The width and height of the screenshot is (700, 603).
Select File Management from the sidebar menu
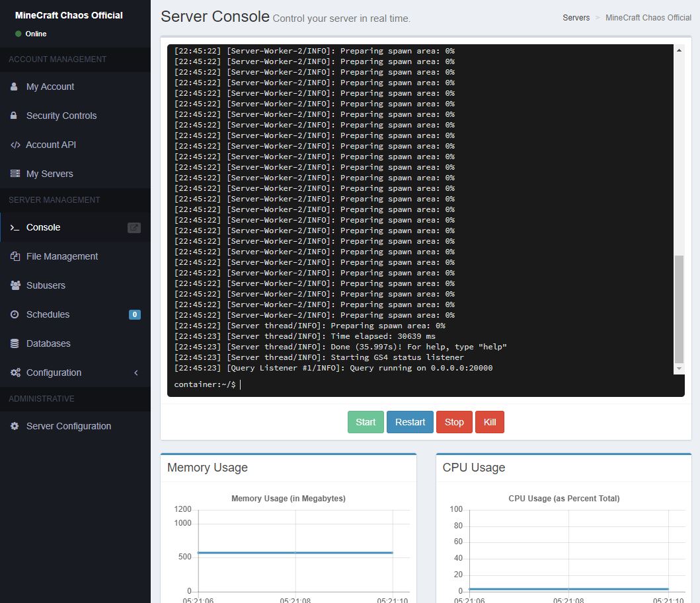[62, 256]
